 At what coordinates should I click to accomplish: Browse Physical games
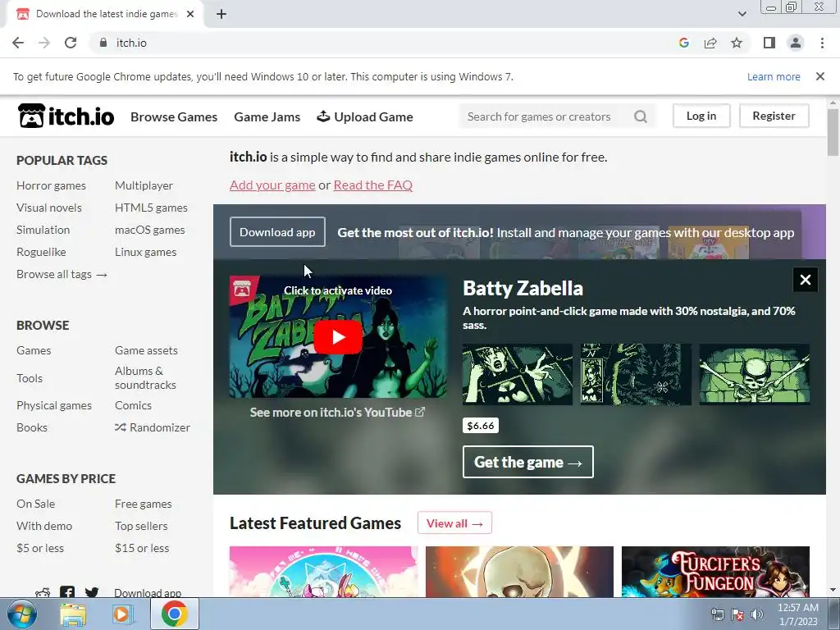(x=54, y=405)
